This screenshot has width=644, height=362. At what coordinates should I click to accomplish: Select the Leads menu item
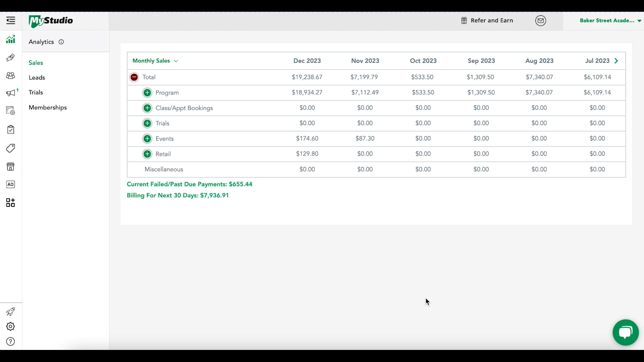click(37, 77)
